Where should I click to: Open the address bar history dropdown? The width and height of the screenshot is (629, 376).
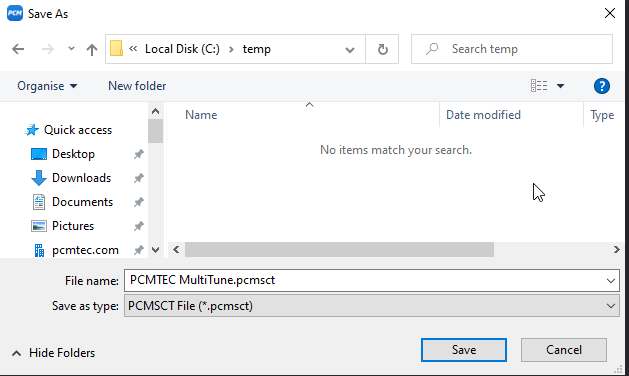click(x=350, y=50)
